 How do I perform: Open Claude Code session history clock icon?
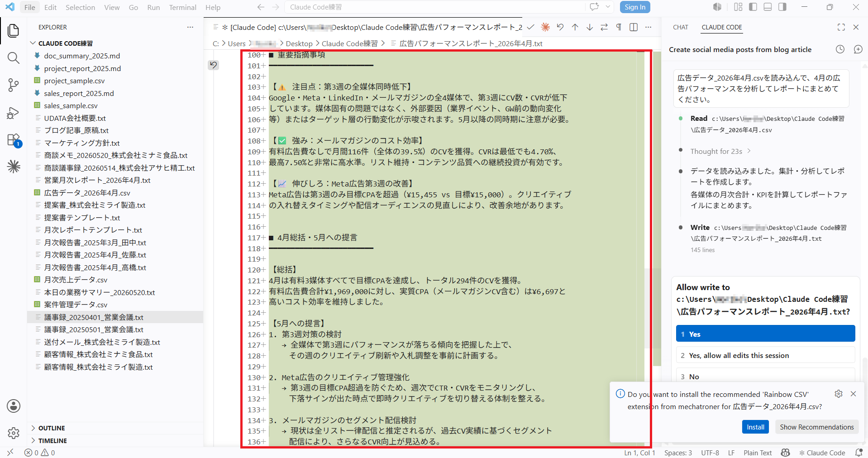point(840,49)
